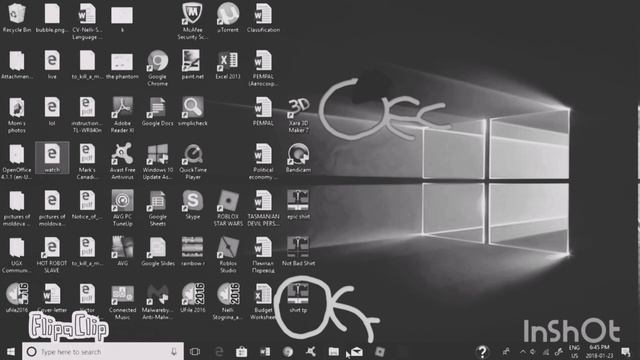The height and width of the screenshot is (360, 640).
Task: Select the live internet shortcut
Action: (x=52, y=64)
